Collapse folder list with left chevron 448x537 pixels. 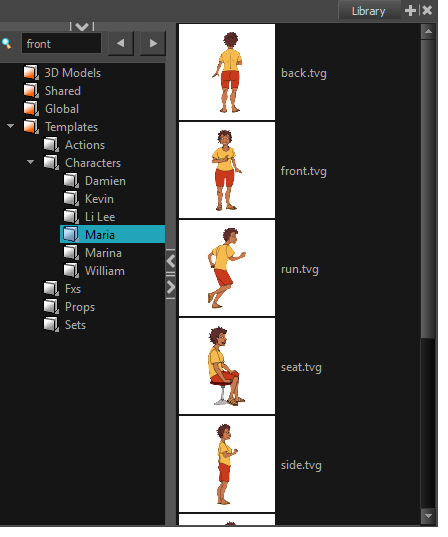click(171, 261)
